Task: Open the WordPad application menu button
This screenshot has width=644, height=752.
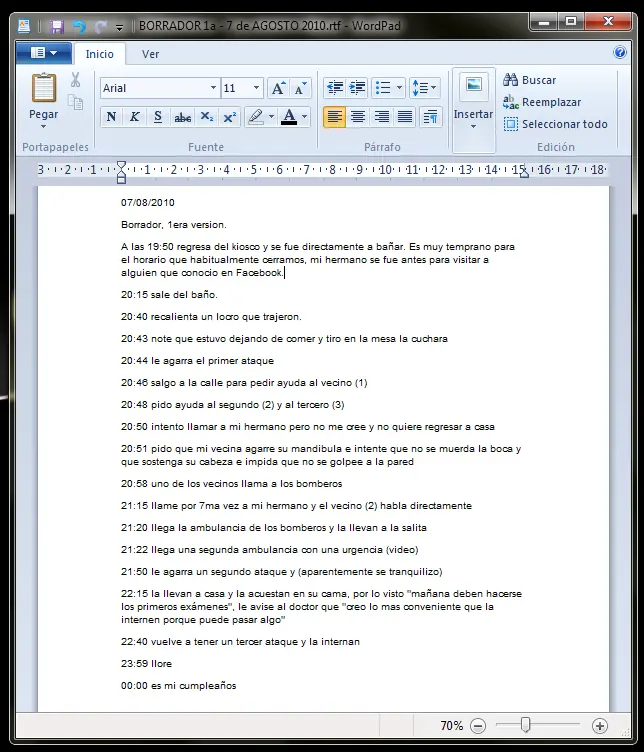Action: pos(44,53)
